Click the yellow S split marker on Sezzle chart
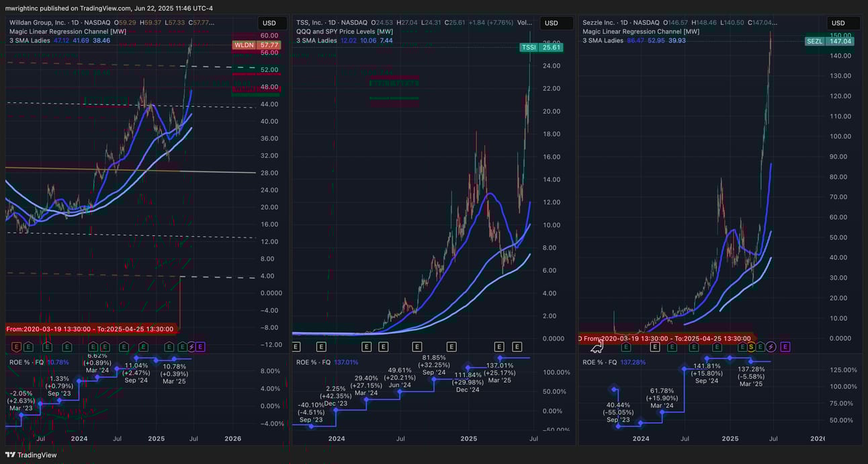868x464 pixels. click(751, 347)
